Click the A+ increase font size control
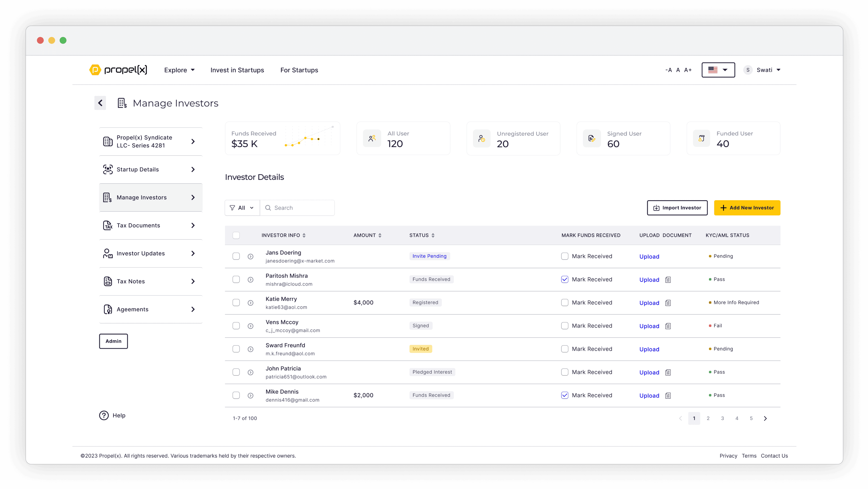 pos(688,70)
